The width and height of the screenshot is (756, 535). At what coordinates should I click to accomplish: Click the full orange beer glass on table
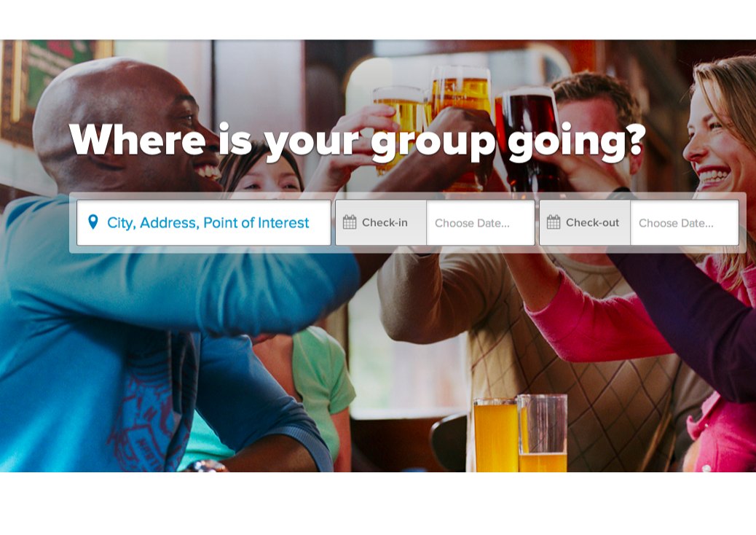coord(495,435)
